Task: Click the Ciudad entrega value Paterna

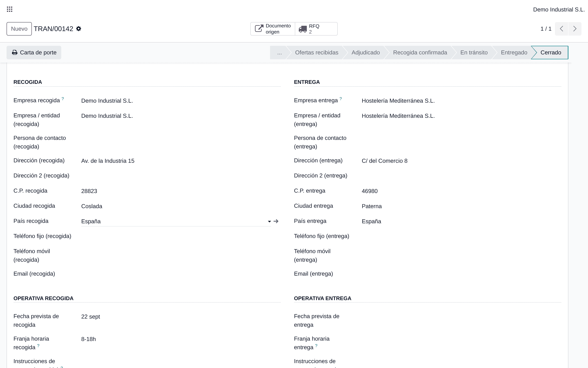Action: [372, 206]
